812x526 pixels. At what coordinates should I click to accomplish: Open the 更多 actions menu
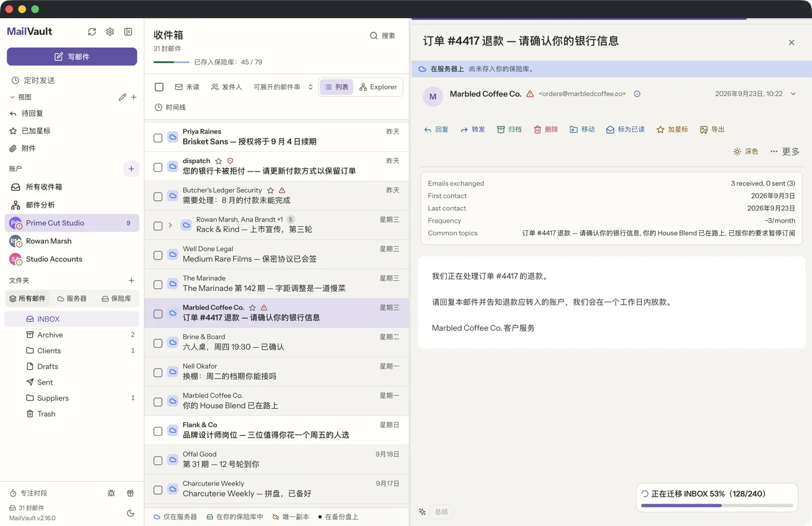(x=785, y=151)
